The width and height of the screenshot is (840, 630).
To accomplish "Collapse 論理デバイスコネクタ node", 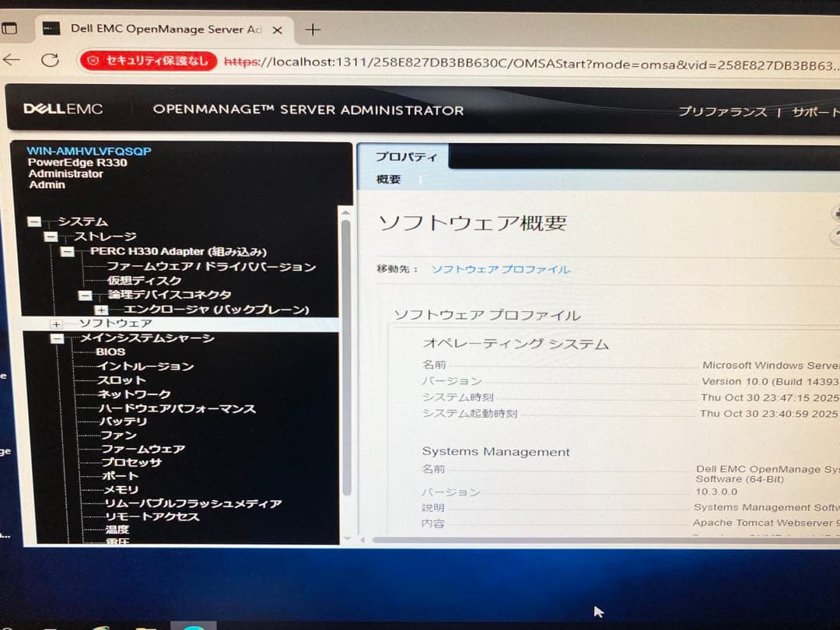I will pos(86,296).
